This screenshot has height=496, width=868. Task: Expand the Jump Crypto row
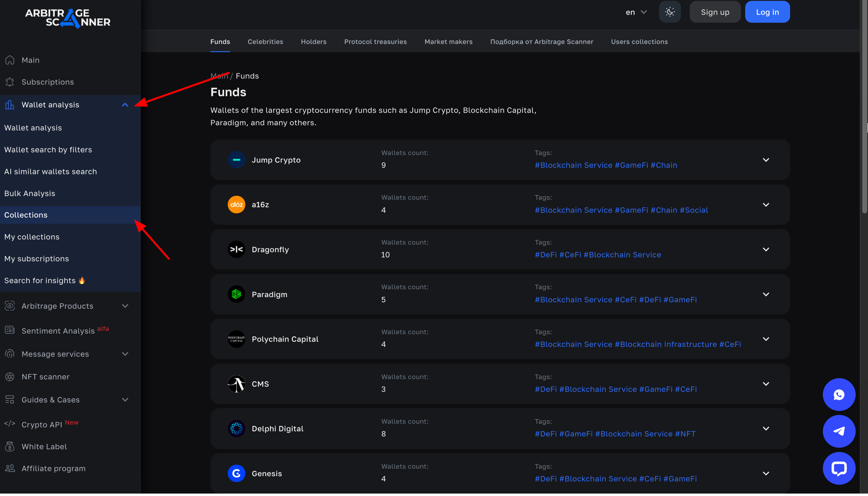766,160
